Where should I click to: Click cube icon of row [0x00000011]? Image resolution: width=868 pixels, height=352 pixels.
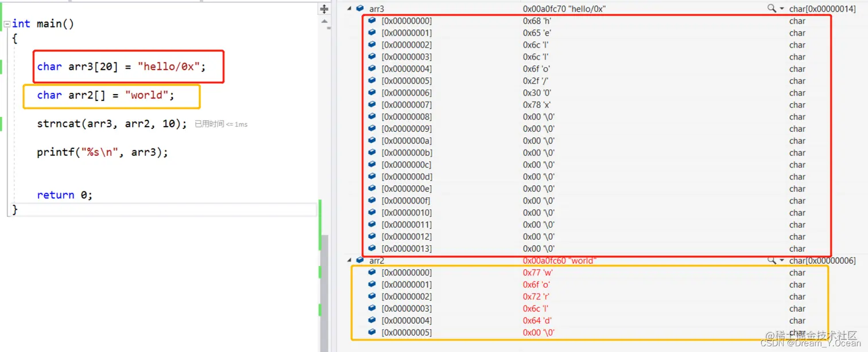[372, 225]
